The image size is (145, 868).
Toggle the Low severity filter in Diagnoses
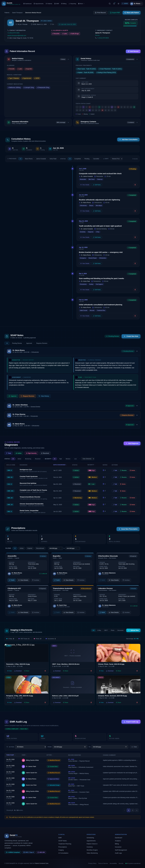click(x=75, y=459)
